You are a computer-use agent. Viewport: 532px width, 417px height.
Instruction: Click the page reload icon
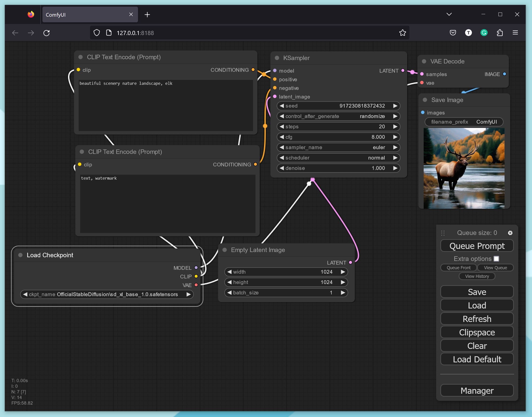click(47, 33)
